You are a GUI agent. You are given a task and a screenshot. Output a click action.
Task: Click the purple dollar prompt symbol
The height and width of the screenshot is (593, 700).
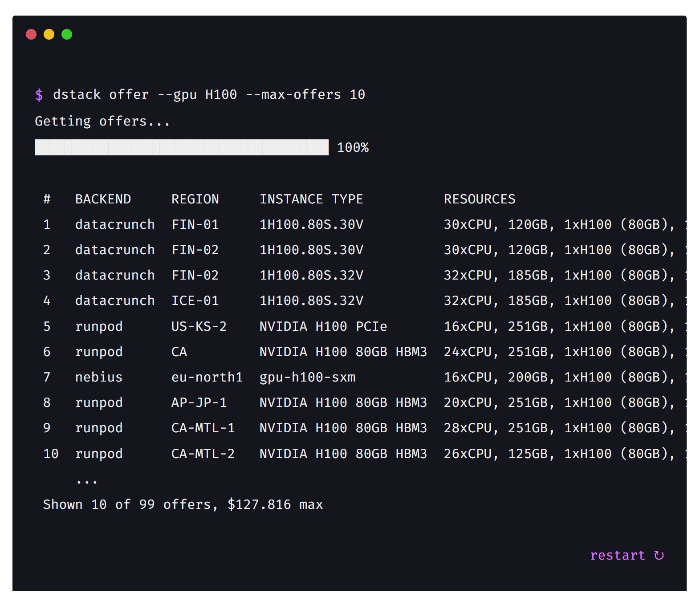pos(39,95)
